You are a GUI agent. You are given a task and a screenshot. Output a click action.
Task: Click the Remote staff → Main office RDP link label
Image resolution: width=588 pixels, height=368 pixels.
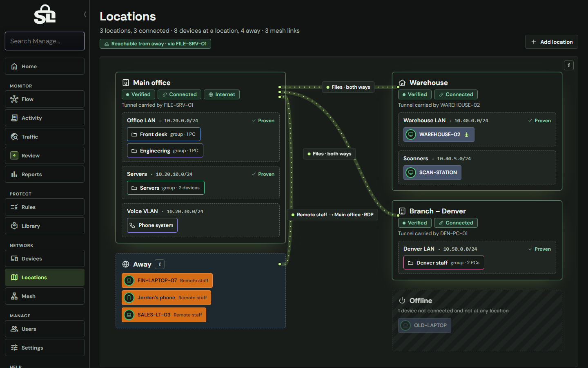[x=333, y=215]
